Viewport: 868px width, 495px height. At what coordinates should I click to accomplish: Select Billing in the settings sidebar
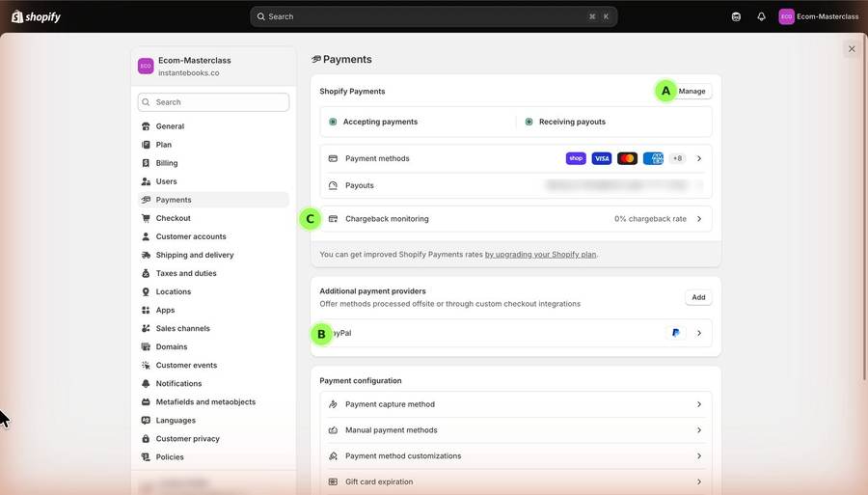click(x=213, y=163)
